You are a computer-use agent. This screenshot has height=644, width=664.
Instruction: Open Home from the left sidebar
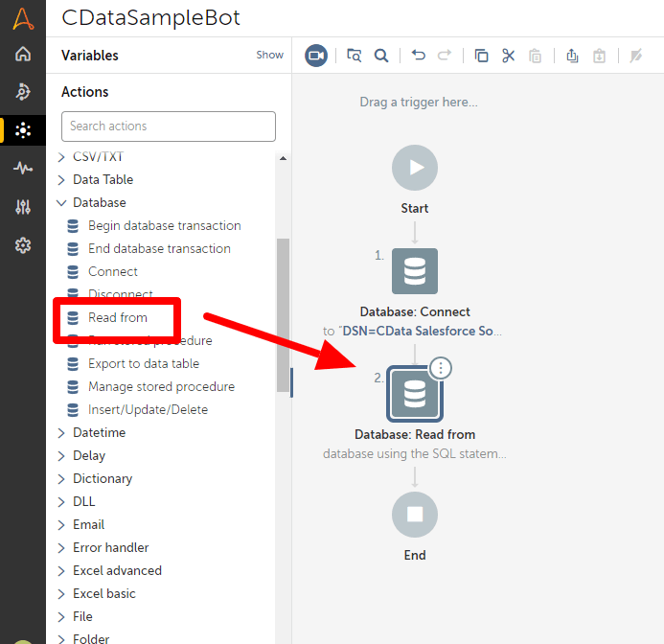tap(23, 54)
